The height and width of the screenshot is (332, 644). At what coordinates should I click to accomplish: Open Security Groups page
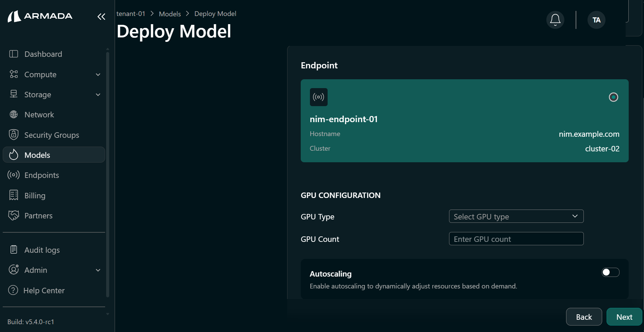pos(54,135)
